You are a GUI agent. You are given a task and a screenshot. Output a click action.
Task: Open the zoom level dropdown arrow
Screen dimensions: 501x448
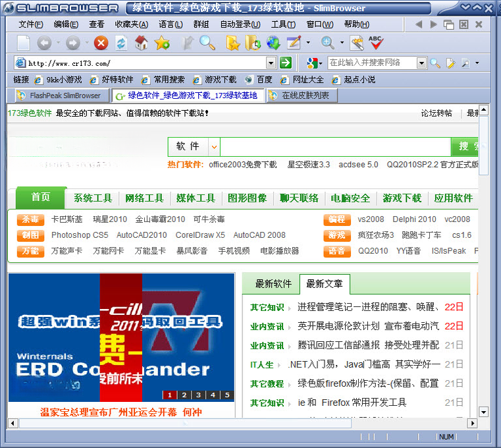click(x=342, y=43)
